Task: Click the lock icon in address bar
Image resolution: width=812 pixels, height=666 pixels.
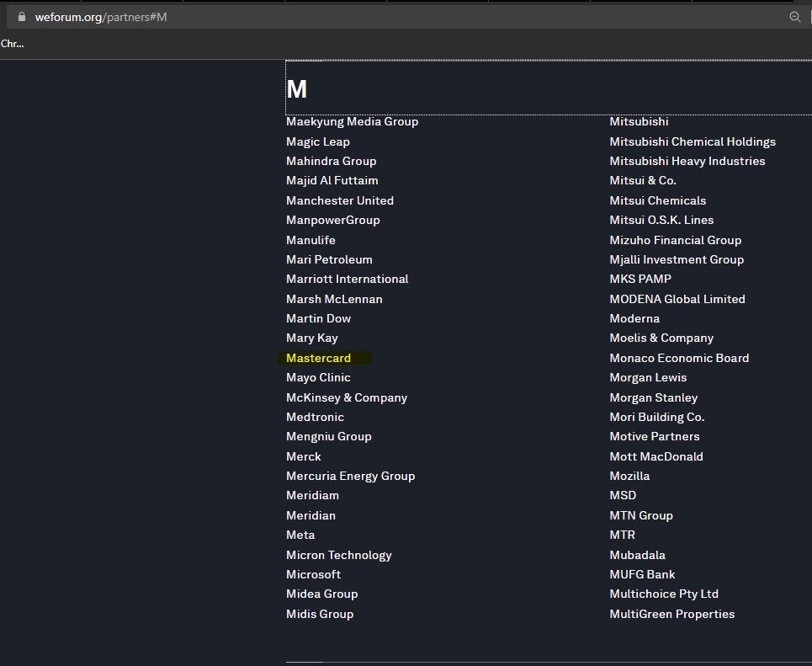Action: click(21, 17)
